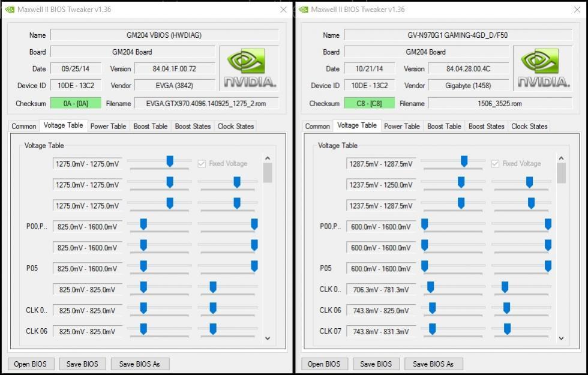The width and height of the screenshot is (588, 375).
Task: Switch to Boost Table tab in right window
Action: 444,127
